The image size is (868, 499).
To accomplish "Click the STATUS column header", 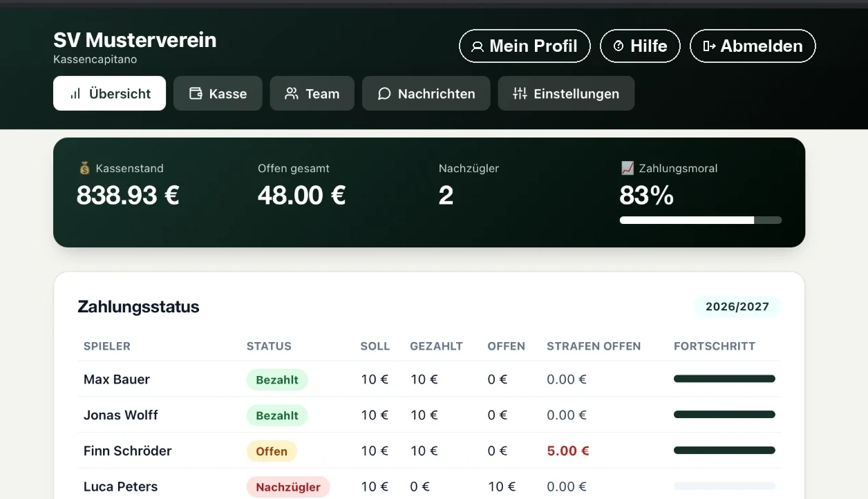I will pos(269,346).
